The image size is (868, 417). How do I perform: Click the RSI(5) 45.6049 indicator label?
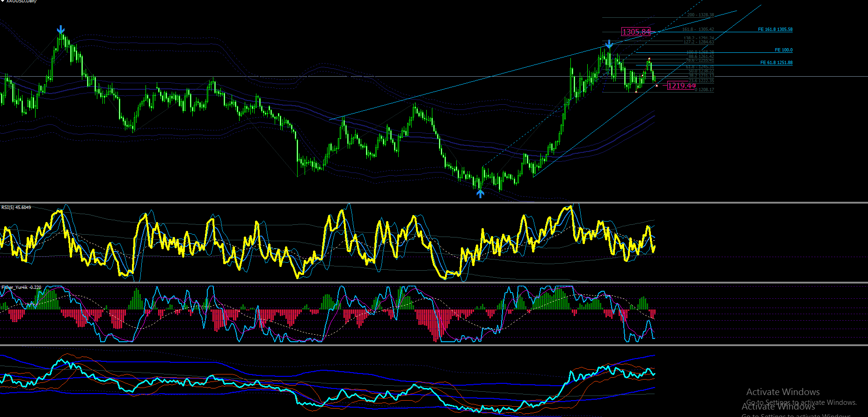coord(16,207)
